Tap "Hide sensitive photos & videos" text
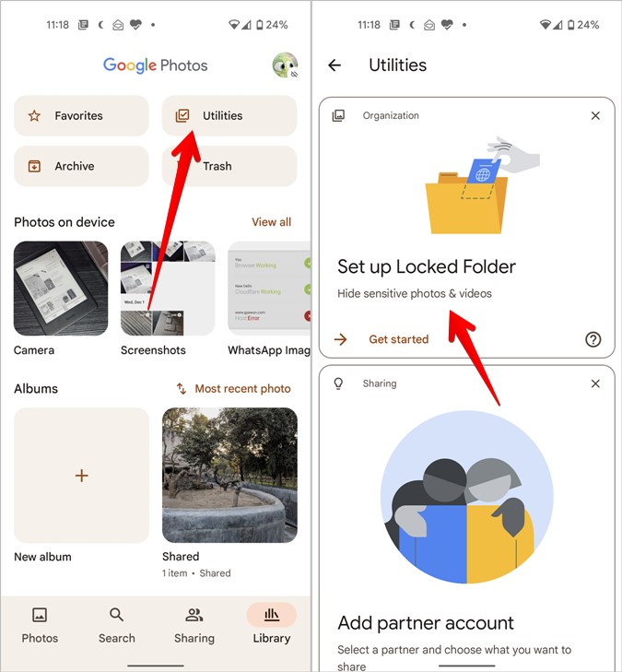The width and height of the screenshot is (622, 672). click(x=415, y=293)
